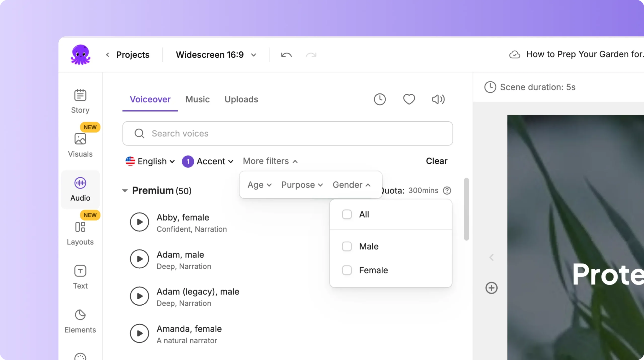Open the Visuals panel in the sidebar
Viewport: 644px width, 360px height.
tap(80, 145)
